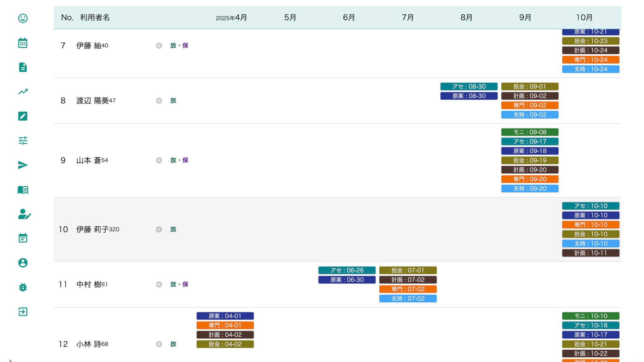Expand plus button for 伊藤 紬
Screen dimensions: 644x362
click(159, 46)
